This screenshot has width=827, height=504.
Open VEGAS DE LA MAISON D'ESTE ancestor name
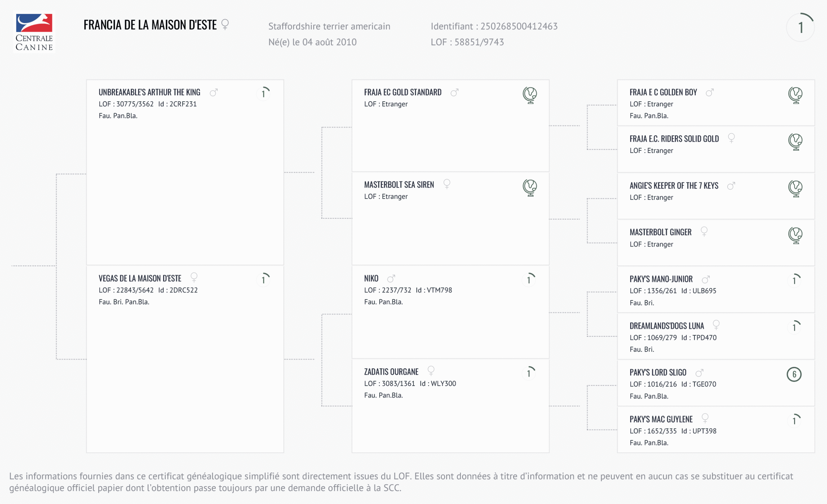(140, 278)
